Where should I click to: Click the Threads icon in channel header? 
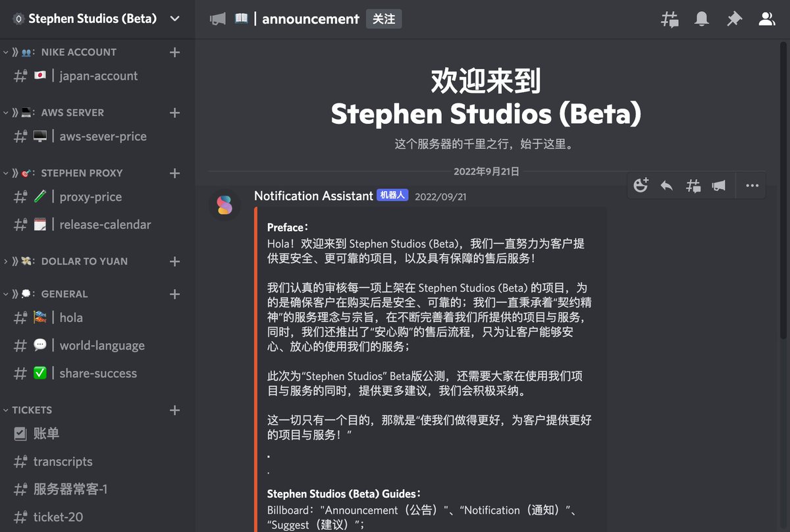point(670,20)
